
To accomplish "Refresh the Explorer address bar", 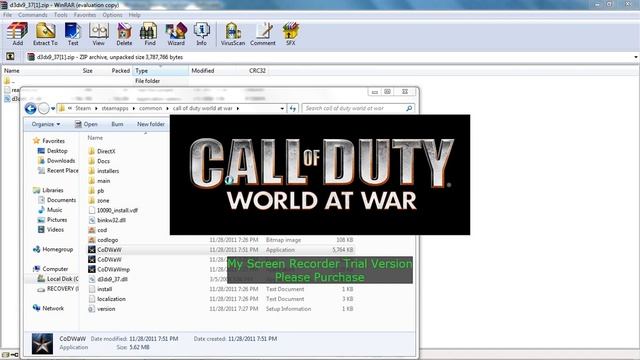I will pos(293,109).
